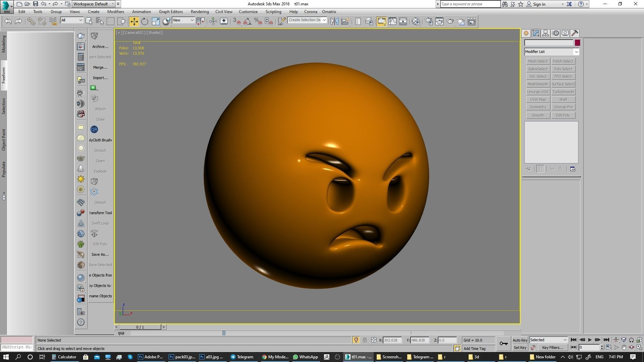Open the Rendering menu
This screenshot has height=362, width=644.
pos(200,12)
